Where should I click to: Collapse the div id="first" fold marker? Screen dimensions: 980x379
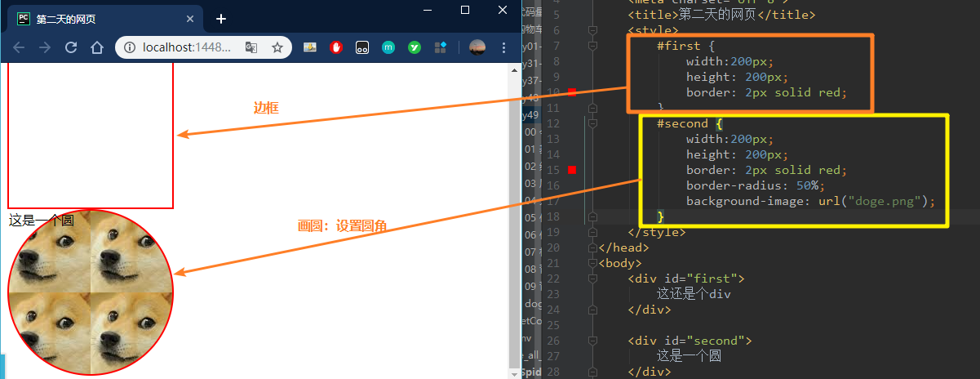click(x=592, y=279)
